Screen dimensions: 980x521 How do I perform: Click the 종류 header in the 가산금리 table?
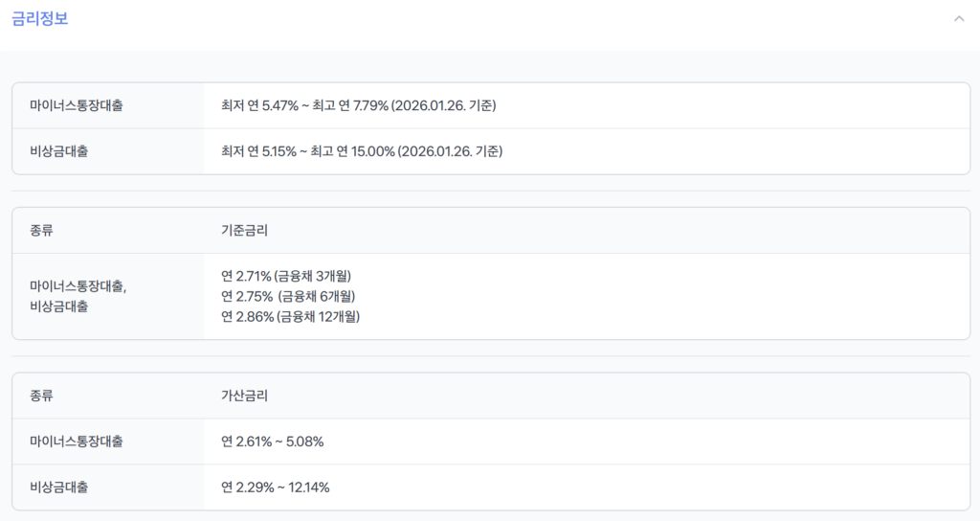click(x=42, y=396)
